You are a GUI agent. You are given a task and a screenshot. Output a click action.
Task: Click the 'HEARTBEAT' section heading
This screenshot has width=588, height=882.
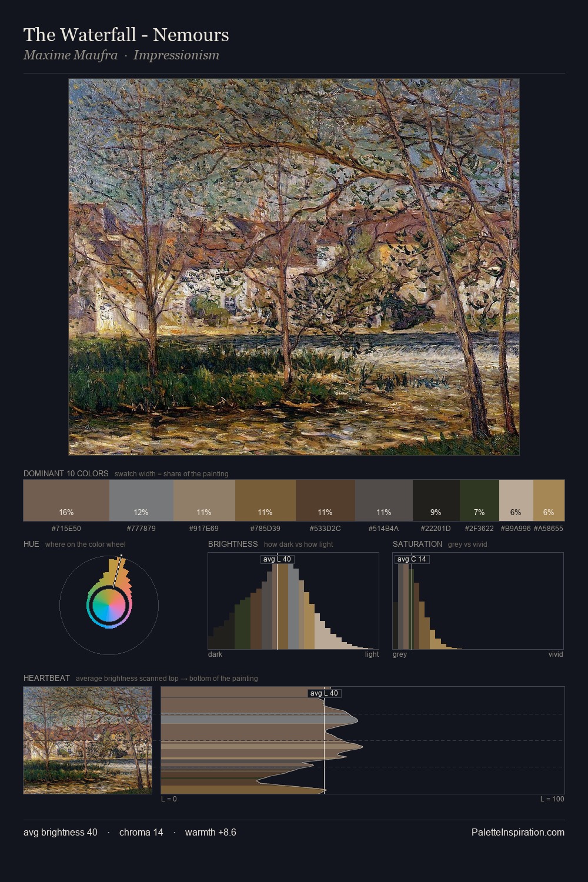tap(46, 678)
